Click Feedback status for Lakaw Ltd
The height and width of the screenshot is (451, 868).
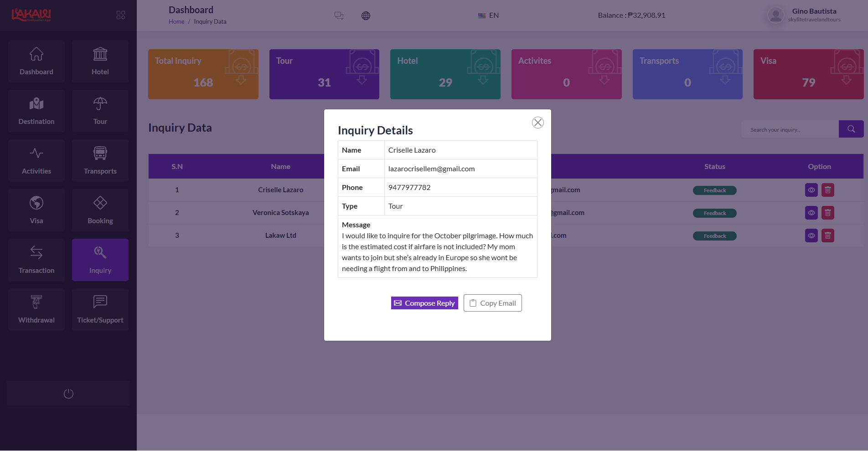(x=715, y=236)
